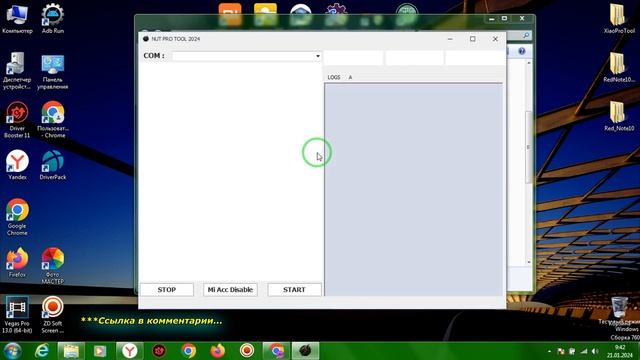Select the RedNote10... folder on desktop
This screenshot has height=360, width=640.
[619, 67]
